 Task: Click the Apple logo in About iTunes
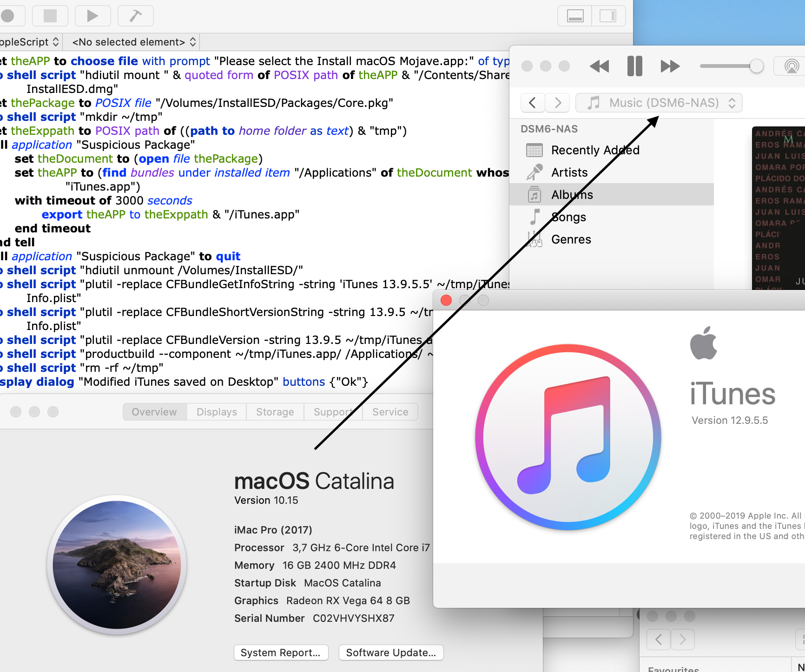704,343
